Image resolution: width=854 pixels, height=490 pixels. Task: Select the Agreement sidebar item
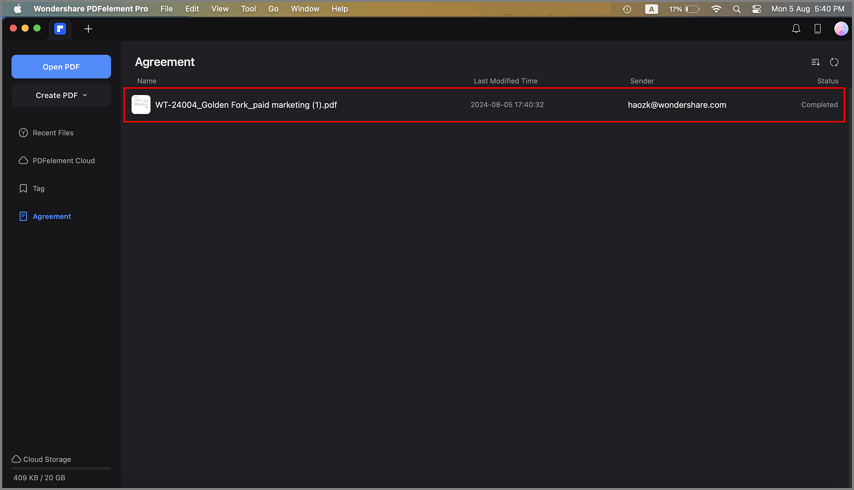[51, 217]
